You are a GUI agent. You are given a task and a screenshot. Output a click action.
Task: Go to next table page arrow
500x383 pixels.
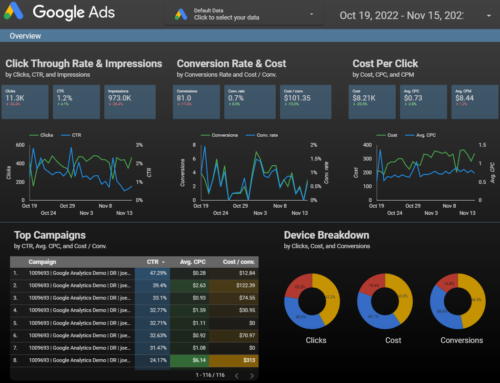pos(252,376)
